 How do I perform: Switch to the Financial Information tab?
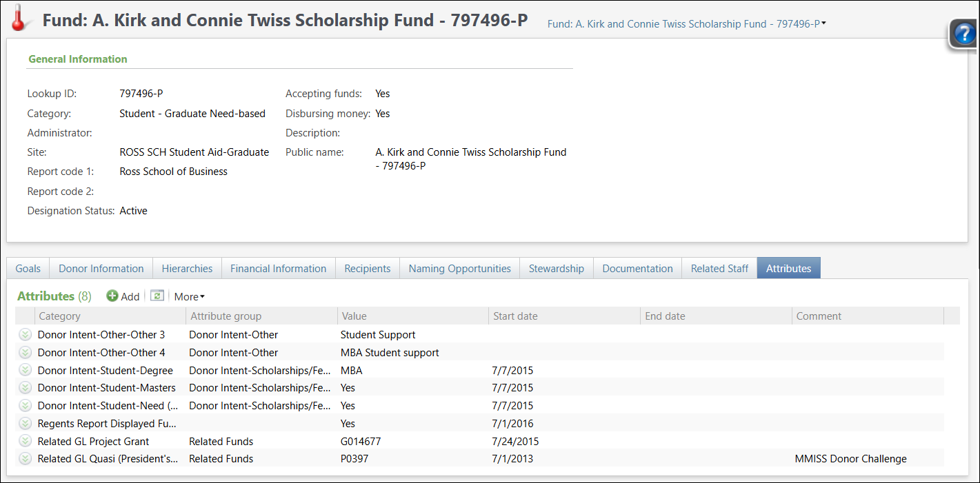278,268
